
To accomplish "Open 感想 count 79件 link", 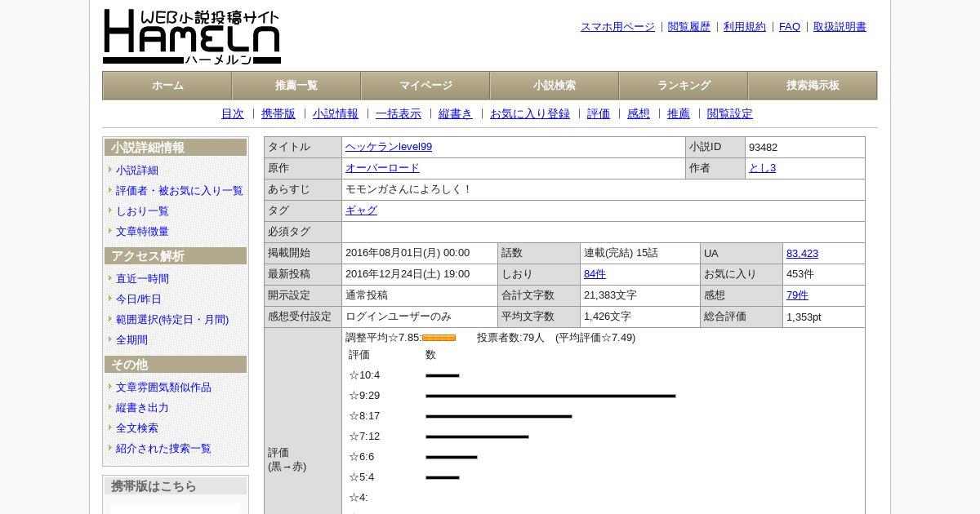I will (x=797, y=295).
